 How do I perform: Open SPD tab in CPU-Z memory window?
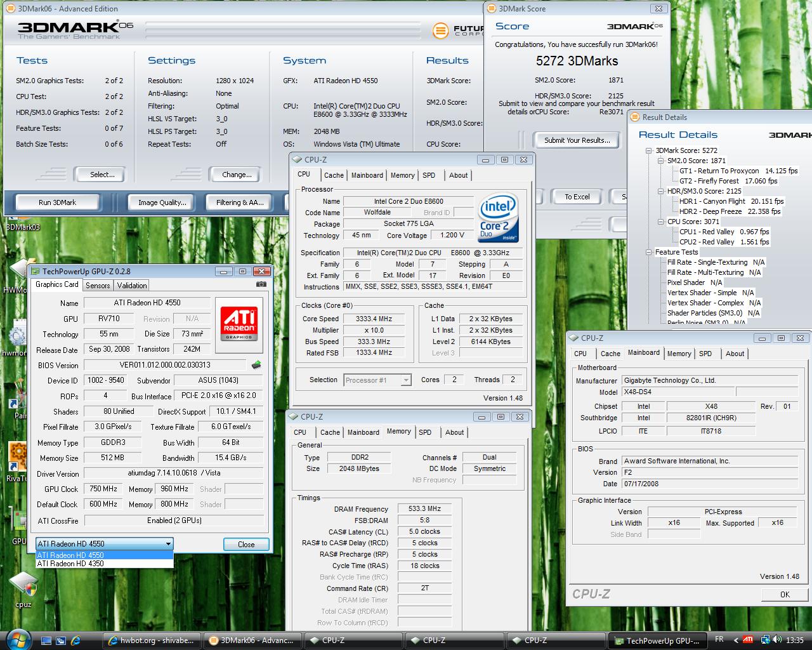[425, 432]
